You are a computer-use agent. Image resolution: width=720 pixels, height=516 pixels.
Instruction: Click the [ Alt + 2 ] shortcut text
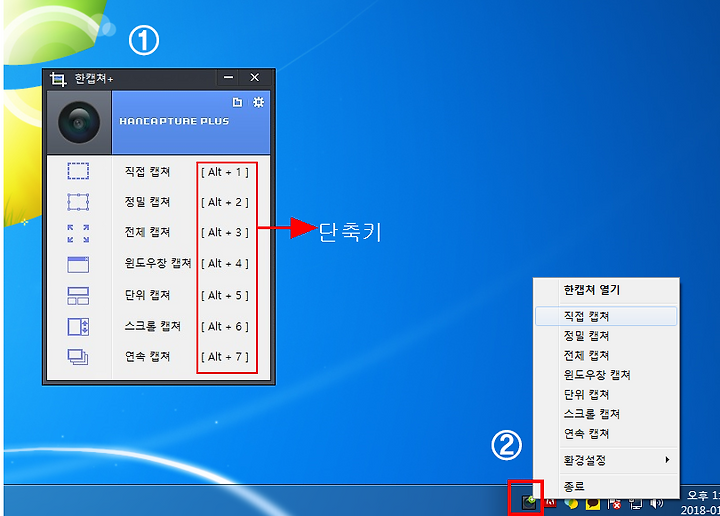pos(225,202)
